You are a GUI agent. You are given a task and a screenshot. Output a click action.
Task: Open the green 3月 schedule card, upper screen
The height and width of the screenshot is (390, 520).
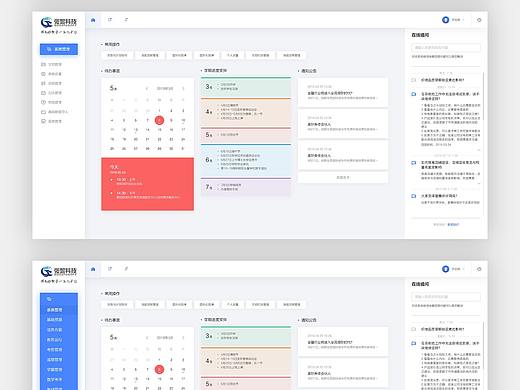246,87
